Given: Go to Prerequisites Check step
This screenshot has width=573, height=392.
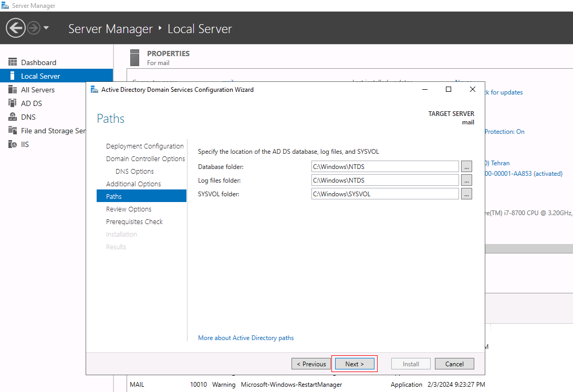Looking at the screenshot, I should (134, 221).
